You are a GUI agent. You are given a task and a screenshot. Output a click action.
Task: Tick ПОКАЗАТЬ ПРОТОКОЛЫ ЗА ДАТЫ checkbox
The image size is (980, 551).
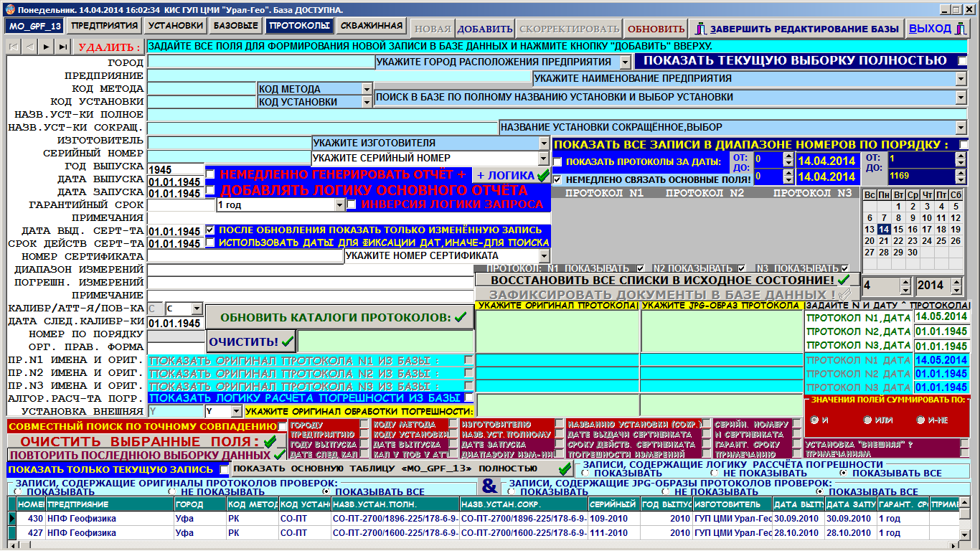point(558,161)
